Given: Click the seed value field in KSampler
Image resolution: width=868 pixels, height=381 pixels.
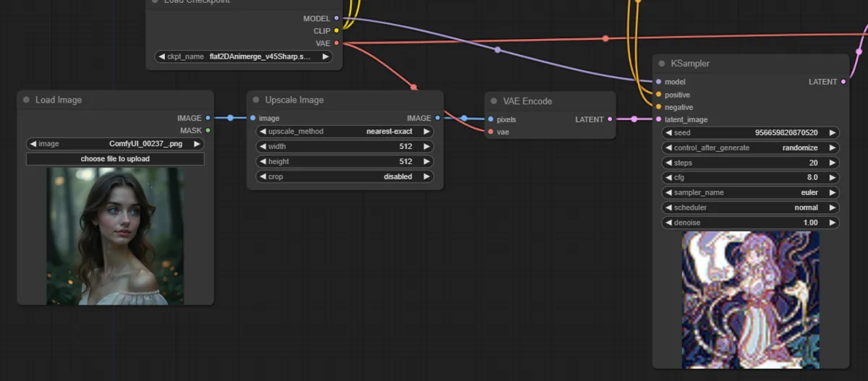Looking at the screenshot, I should (x=751, y=132).
